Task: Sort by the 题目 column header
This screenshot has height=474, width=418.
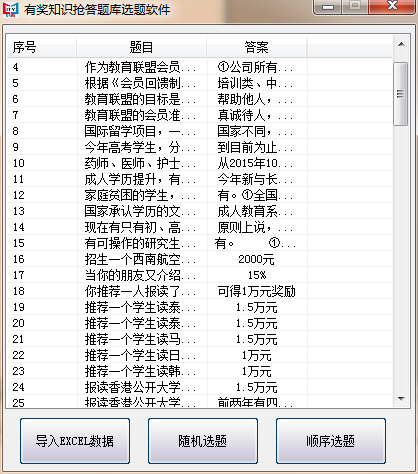Action: coord(141,47)
